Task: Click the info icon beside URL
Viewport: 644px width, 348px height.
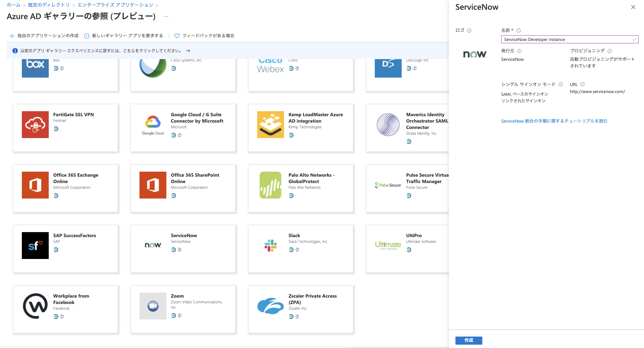Action: 583,84
